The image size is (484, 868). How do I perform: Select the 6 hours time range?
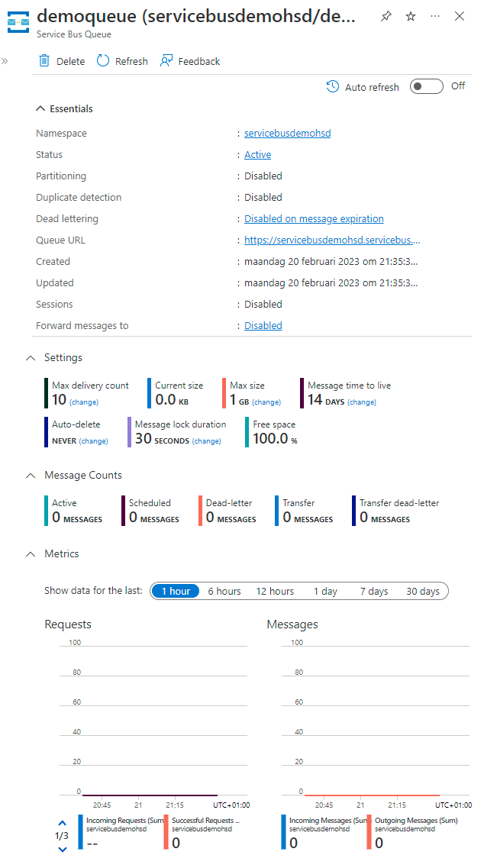[x=224, y=591]
